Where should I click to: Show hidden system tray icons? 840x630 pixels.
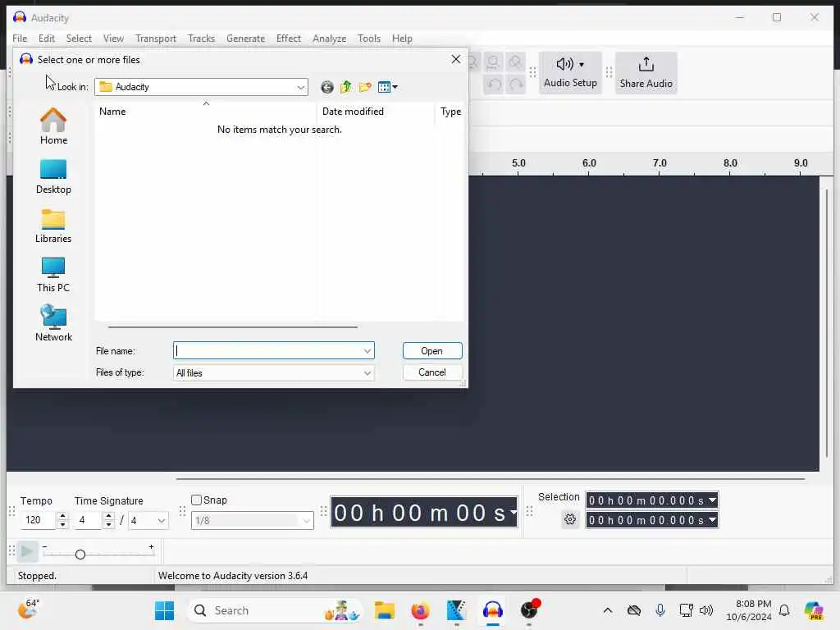coord(608,610)
